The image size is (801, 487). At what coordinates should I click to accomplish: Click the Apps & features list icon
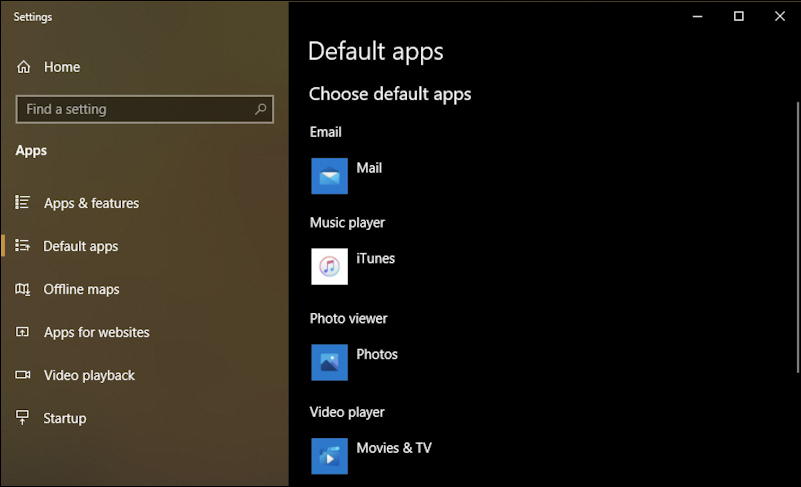click(x=22, y=202)
